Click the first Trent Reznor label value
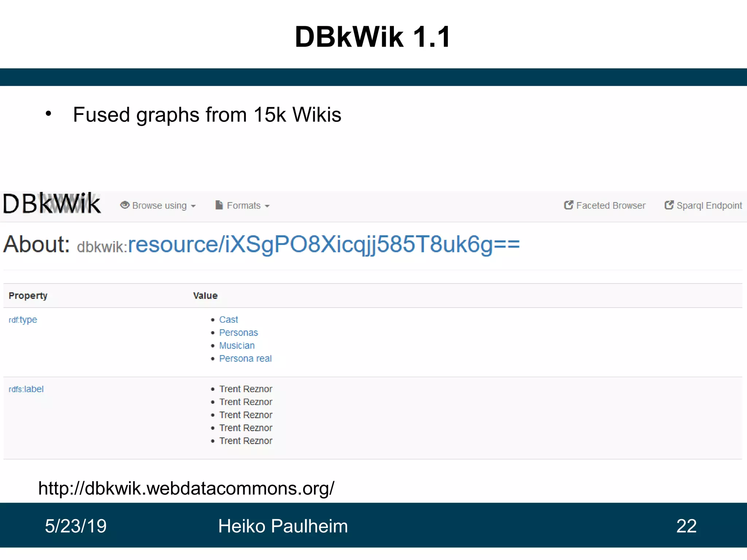 tap(246, 389)
